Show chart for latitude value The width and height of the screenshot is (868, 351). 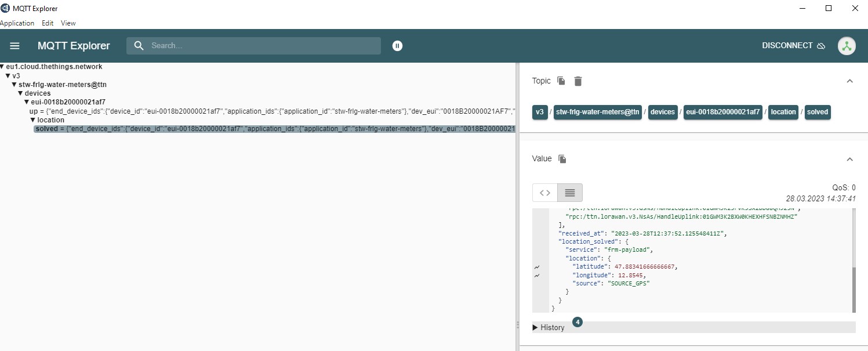click(x=537, y=267)
